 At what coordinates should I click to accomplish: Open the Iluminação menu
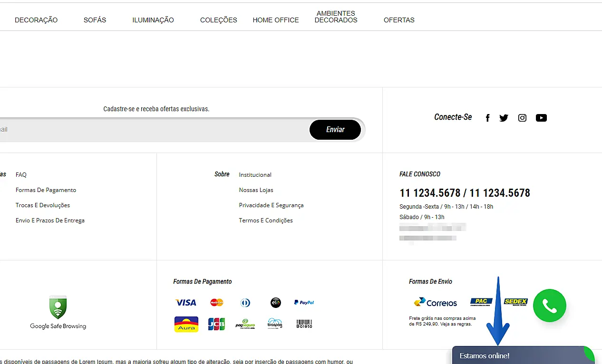click(x=153, y=20)
